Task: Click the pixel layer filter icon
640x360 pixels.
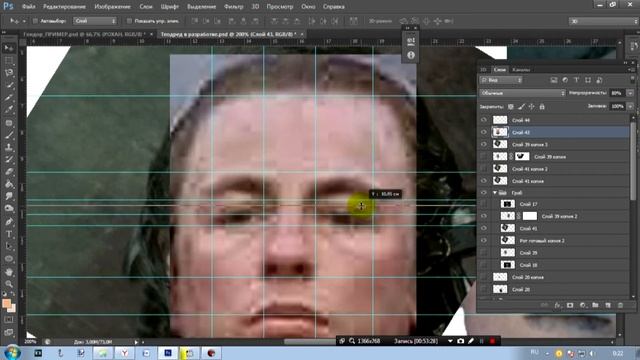Action: click(553, 80)
